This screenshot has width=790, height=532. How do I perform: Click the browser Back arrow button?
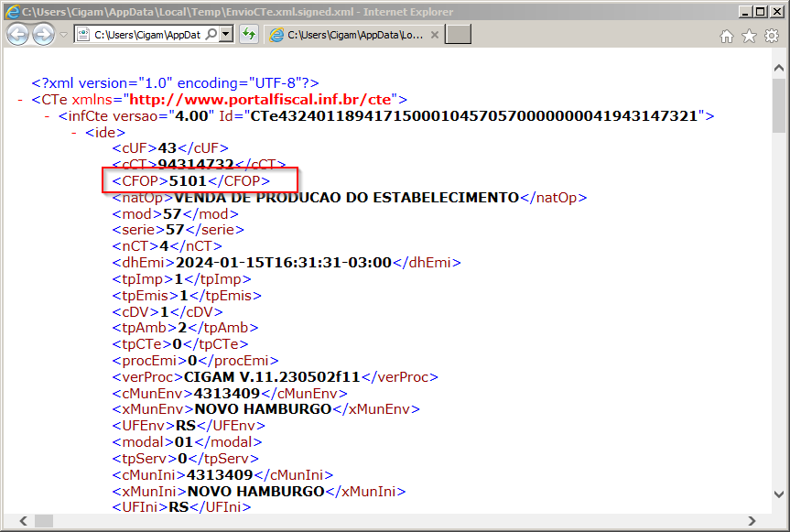[x=17, y=35]
